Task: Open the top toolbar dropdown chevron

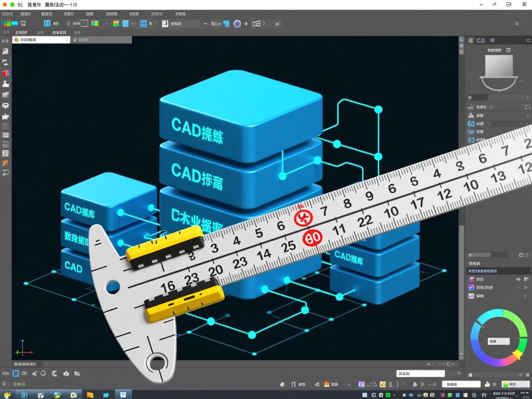Action: [x=206, y=24]
